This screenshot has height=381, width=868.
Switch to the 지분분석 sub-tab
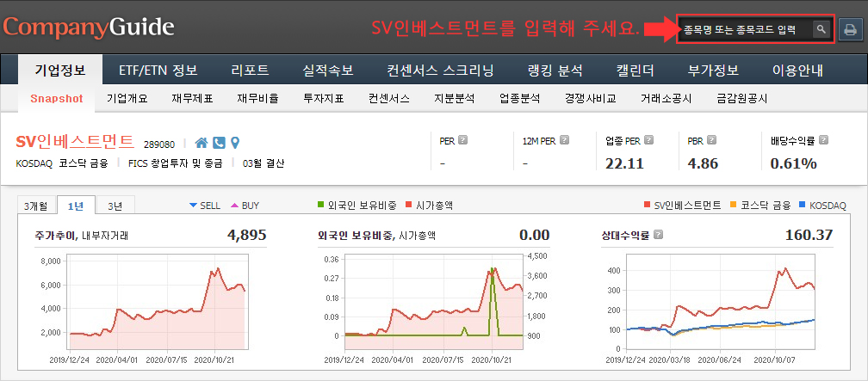[x=454, y=99]
